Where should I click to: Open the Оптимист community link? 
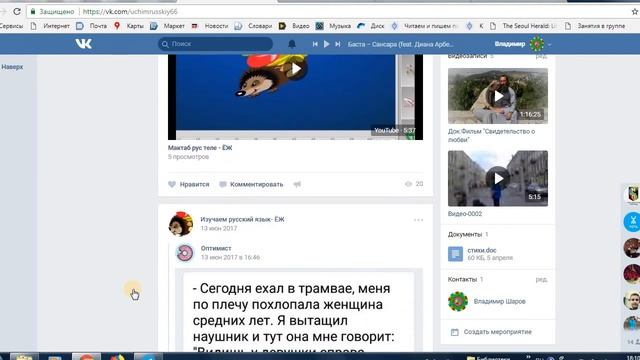[x=216, y=248]
